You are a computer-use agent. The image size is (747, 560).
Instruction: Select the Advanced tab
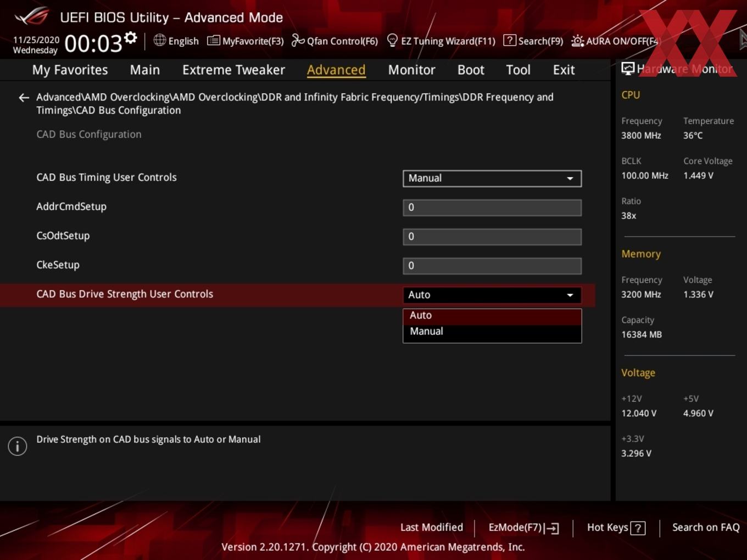coord(336,70)
